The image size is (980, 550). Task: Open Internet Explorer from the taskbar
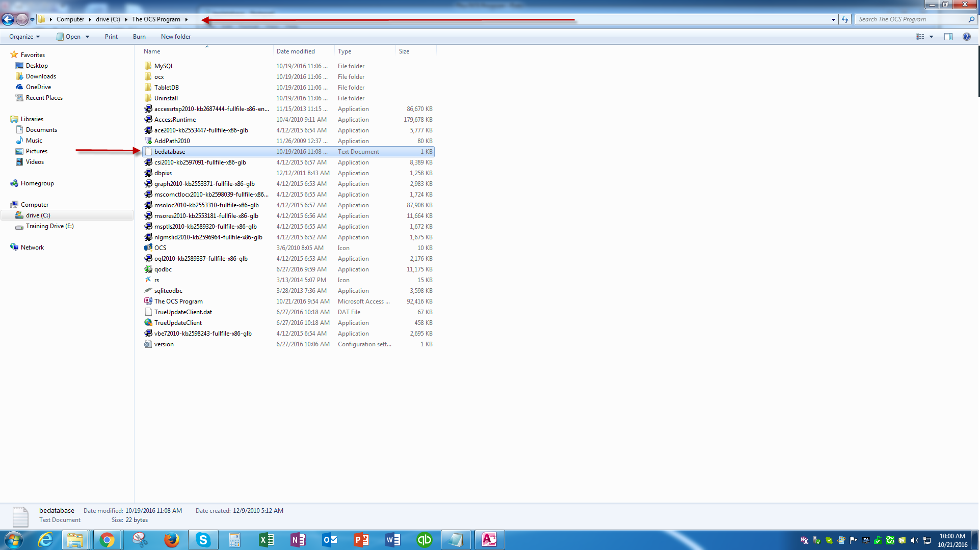pos(45,540)
